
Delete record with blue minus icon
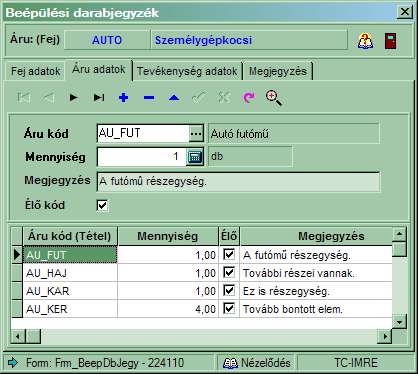(x=149, y=98)
